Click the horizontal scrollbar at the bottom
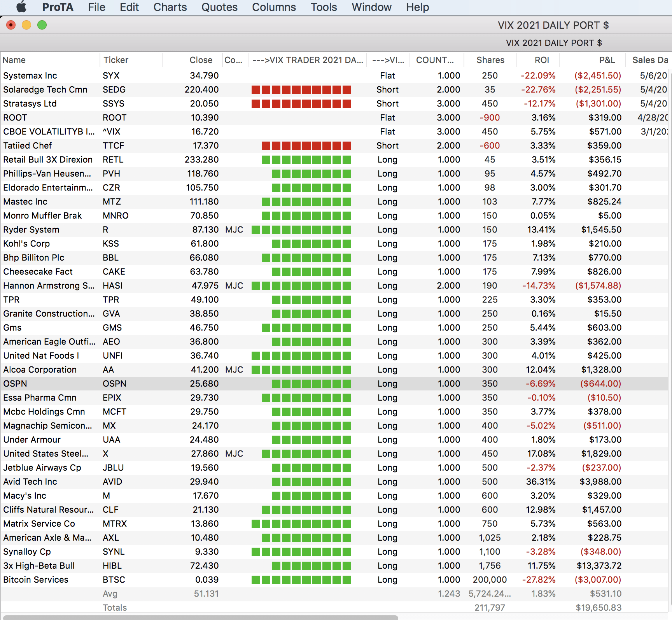This screenshot has height=620, width=672. pos(200,617)
